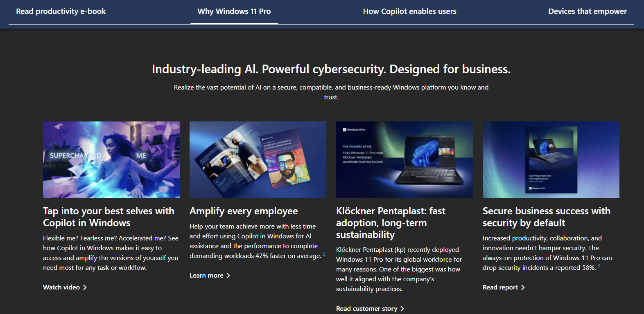Open the Supercharged Me video thumbnail
Viewport: 644px width, 314px height.
(111, 159)
